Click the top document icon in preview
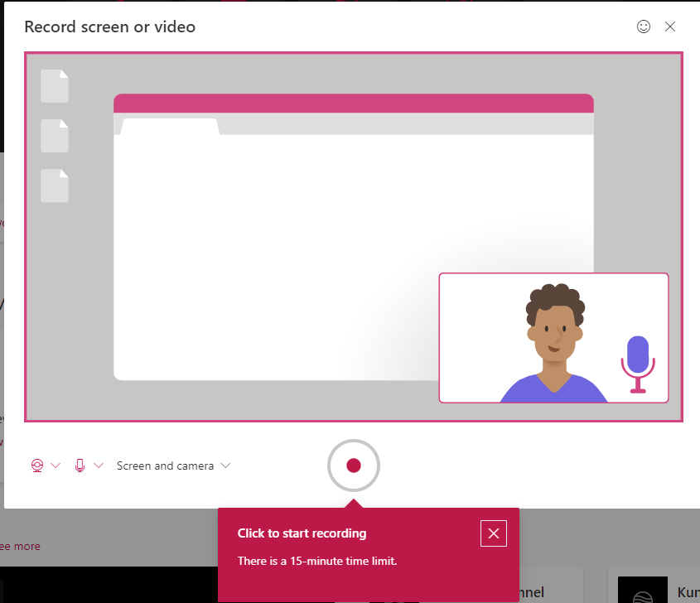The width and height of the screenshot is (700, 603). pyautogui.click(x=55, y=86)
